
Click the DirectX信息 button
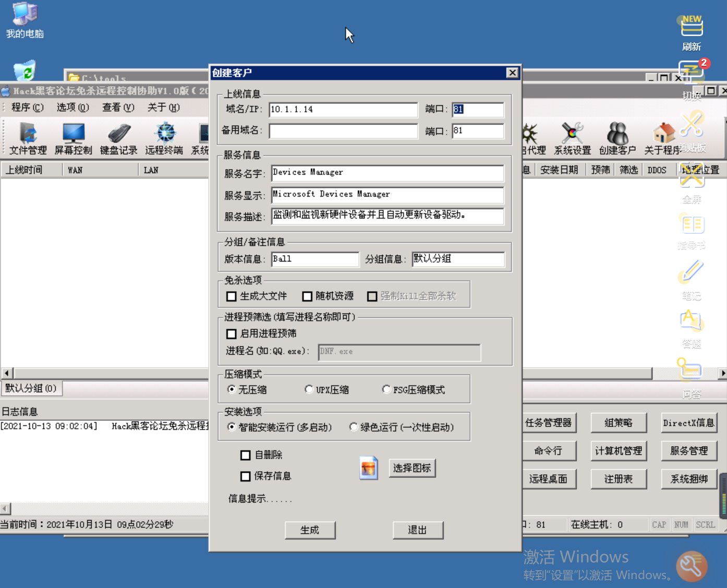pos(689,423)
